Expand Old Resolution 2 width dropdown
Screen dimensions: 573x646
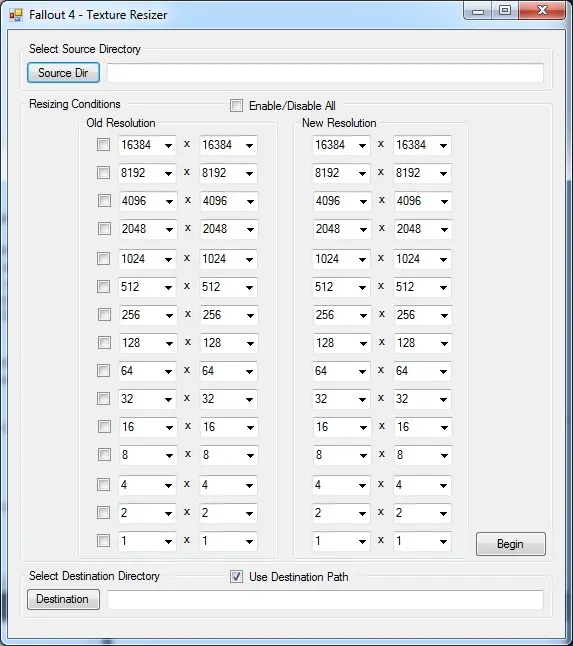pos(147,514)
